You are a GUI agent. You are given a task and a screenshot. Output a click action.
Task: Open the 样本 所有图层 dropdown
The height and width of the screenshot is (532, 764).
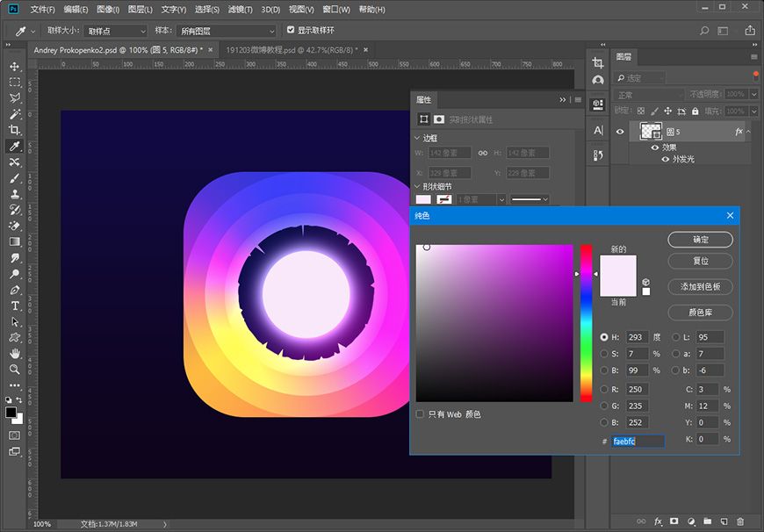pos(226,31)
